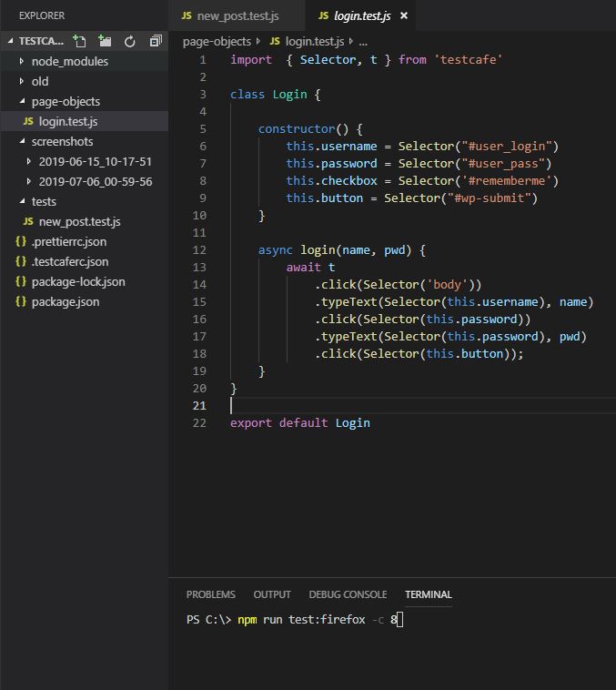Screen dimensions: 616x690
Task: Click the JS icon on new_post.test.js tab
Action: tap(187, 15)
